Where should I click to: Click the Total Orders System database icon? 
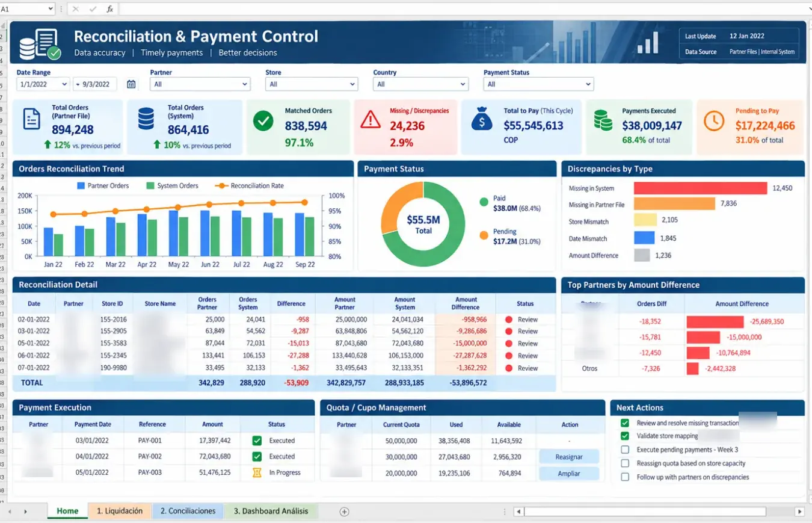point(146,119)
